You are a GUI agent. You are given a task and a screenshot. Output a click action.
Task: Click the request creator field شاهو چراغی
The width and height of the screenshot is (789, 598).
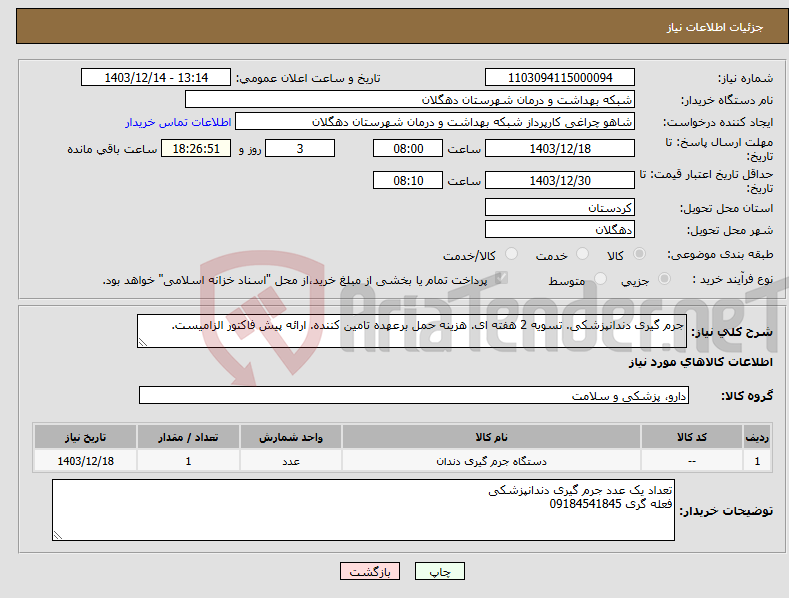435,122
